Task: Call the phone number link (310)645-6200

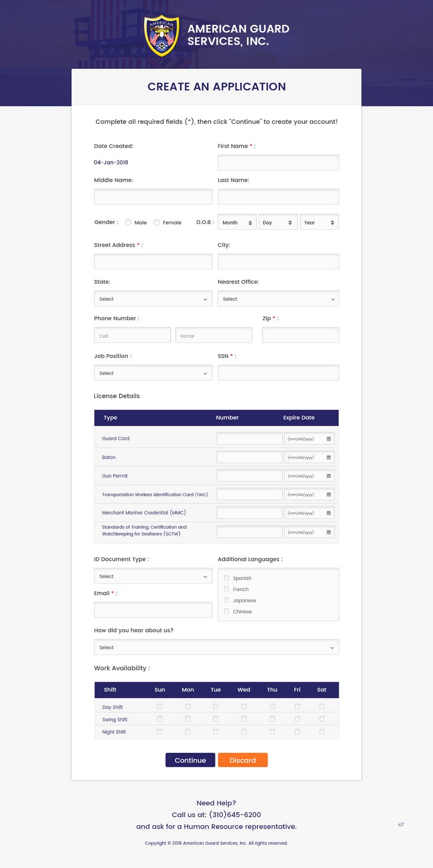Action: click(236, 814)
